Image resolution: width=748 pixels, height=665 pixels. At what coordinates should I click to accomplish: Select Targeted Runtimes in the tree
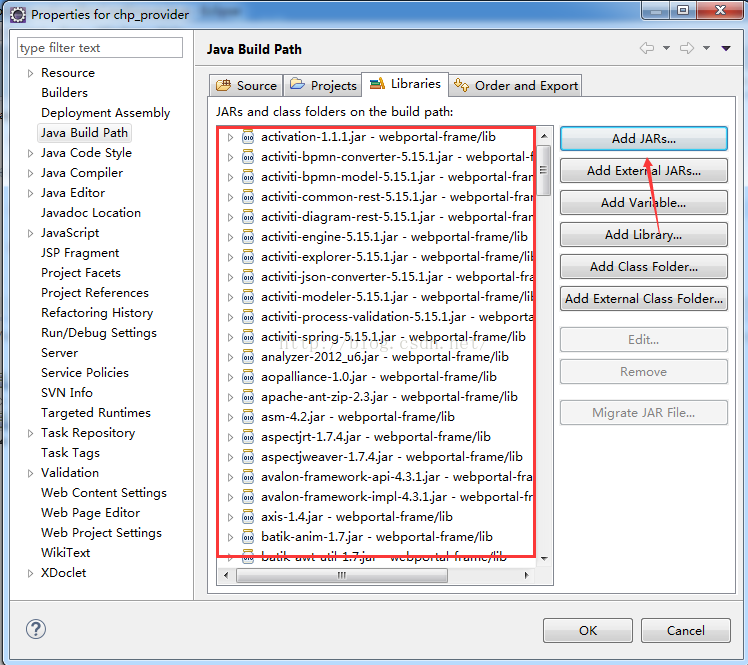pyautogui.click(x=96, y=413)
